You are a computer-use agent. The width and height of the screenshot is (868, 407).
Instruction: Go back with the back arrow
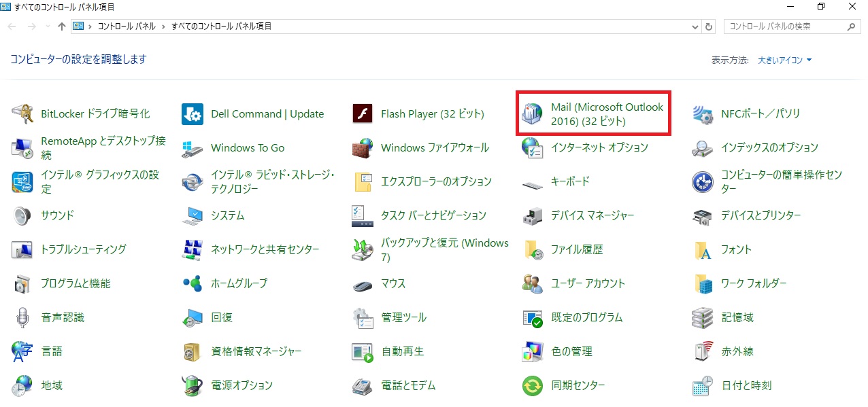coord(13,26)
